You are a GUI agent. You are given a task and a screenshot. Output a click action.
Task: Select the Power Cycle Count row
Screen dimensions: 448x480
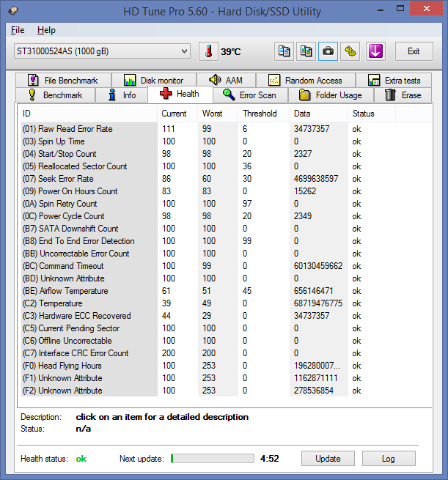click(x=208, y=216)
